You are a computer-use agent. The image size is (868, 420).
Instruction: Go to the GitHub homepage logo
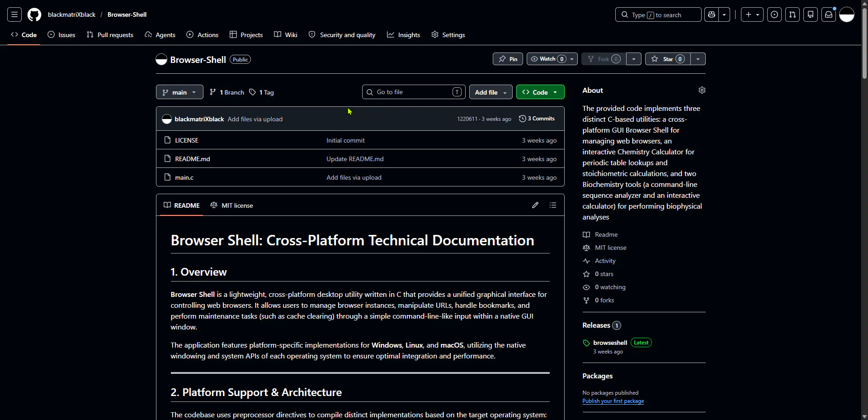(x=34, y=14)
